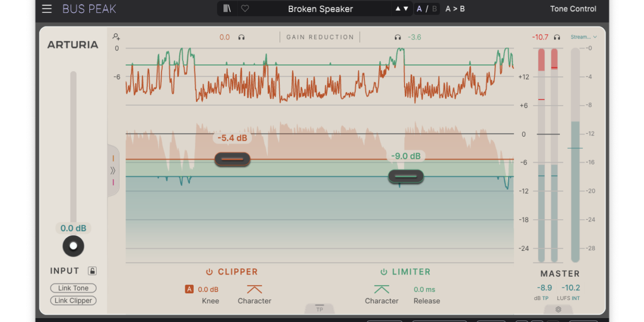644x322 pixels.
Task: Open the preset browser library icon
Action: (228, 8)
